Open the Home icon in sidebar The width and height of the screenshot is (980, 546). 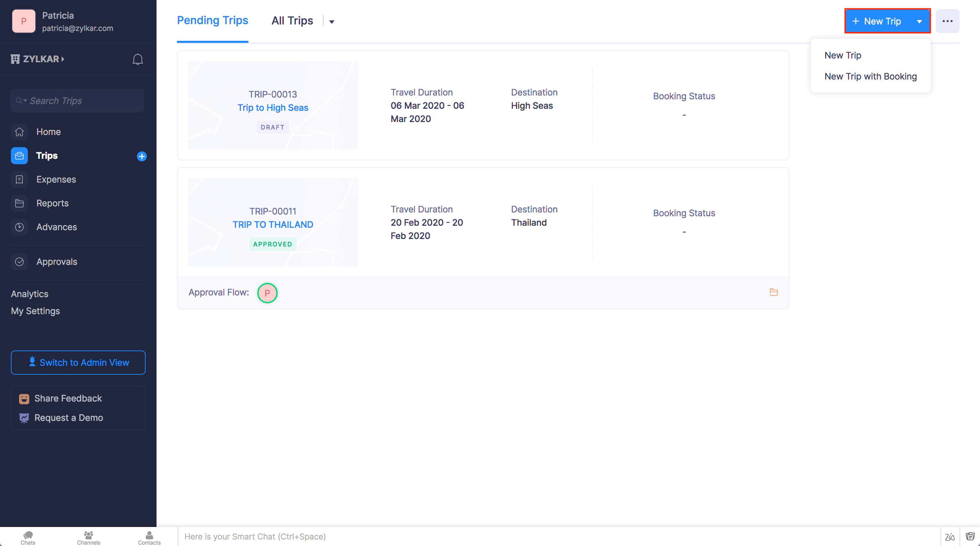pos(19,132)
